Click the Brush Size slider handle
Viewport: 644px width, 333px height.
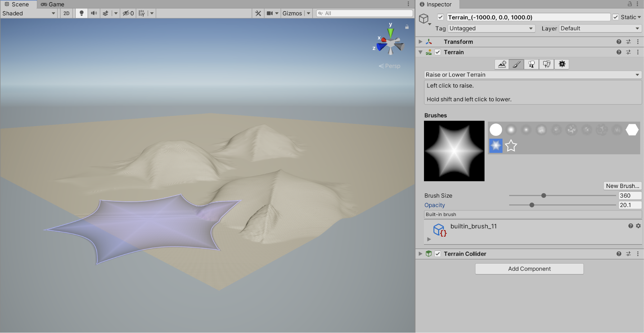pyautogui.click(x=543, y=196)
